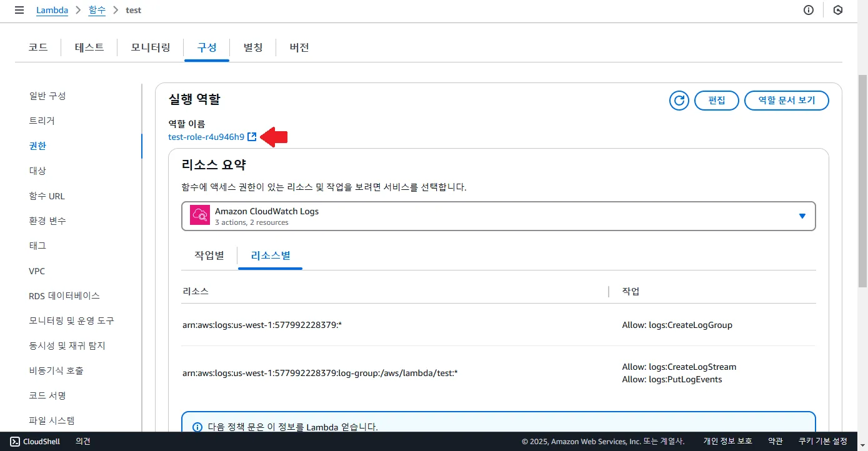
Task: Open the 별칭 tab
Action: coord(253,47)
